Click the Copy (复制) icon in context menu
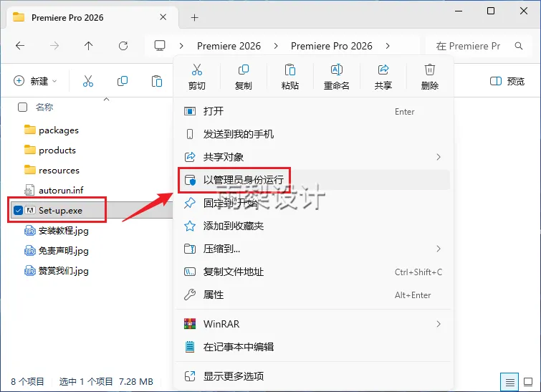This screenshot has height=392, width=541. (243, 70)
